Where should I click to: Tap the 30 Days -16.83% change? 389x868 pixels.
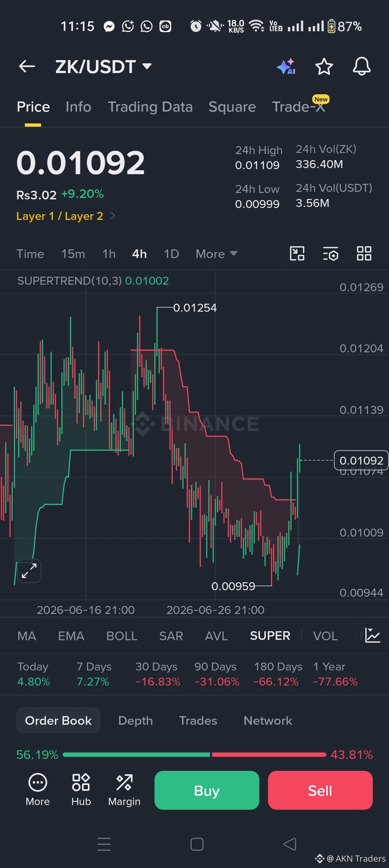click(157, 674)
